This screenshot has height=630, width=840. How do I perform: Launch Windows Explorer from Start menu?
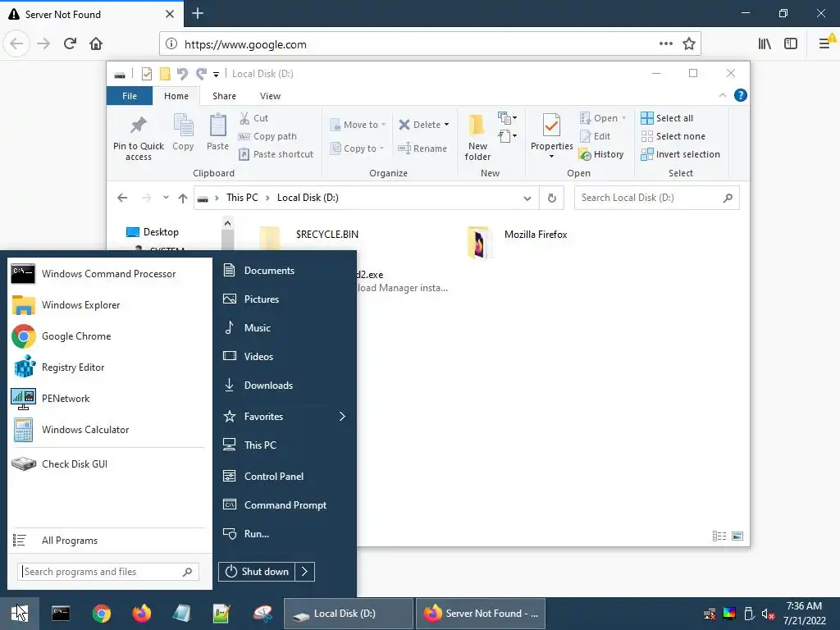point(107,305)
